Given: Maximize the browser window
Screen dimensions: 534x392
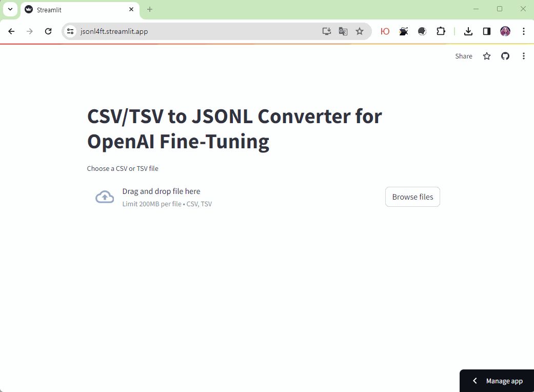Looking at the screenshot, I should click(500, 9).
